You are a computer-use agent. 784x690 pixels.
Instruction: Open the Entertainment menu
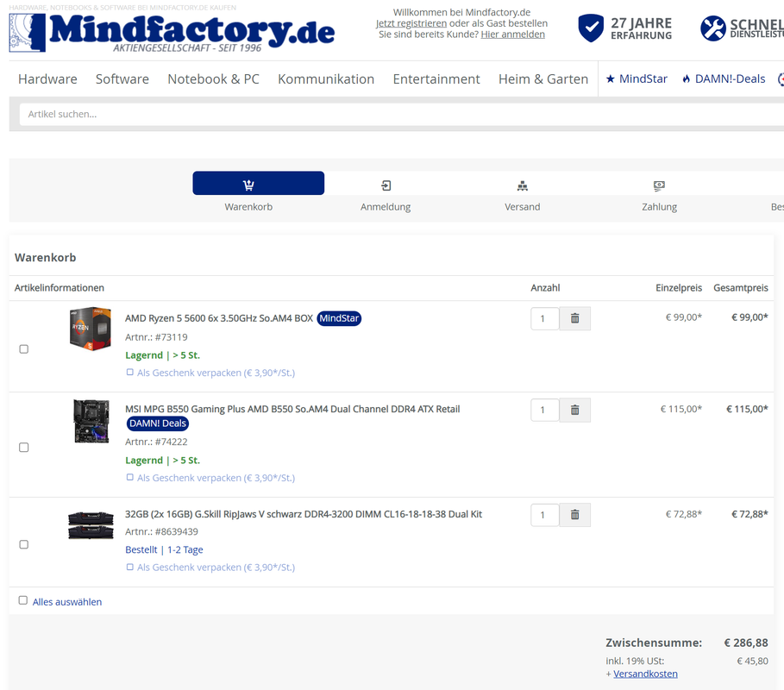click(x=436, y=79)
